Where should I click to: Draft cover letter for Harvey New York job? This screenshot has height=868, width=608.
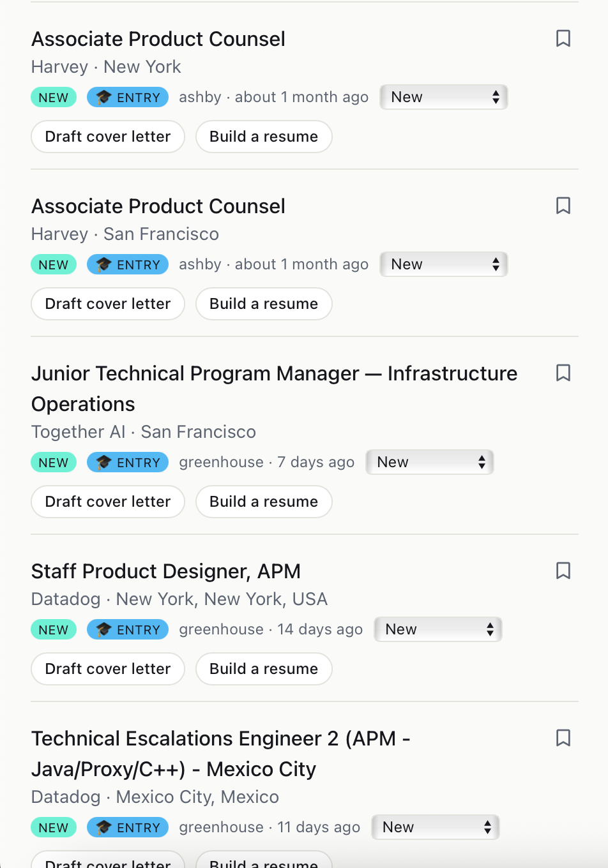108,137
